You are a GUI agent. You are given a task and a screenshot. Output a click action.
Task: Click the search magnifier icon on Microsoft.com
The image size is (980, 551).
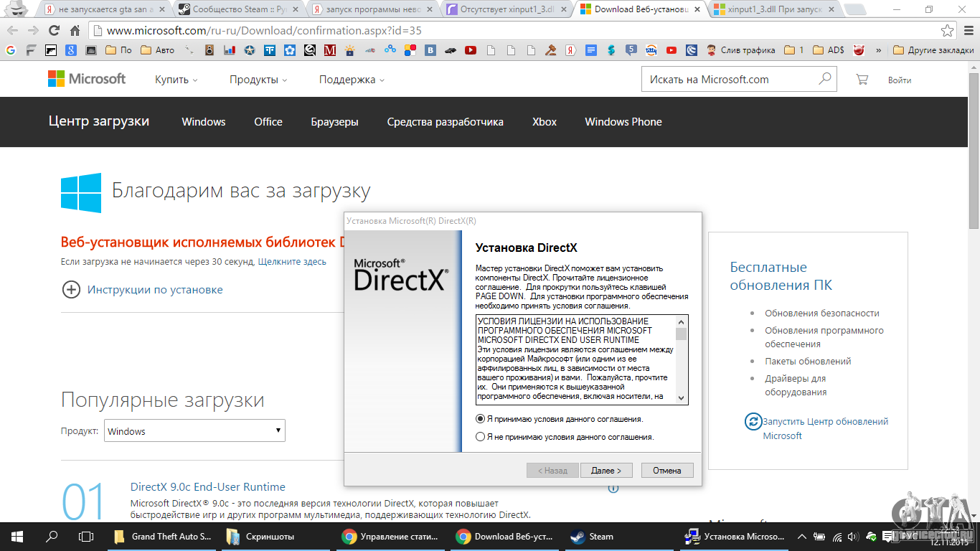point(825,79)
